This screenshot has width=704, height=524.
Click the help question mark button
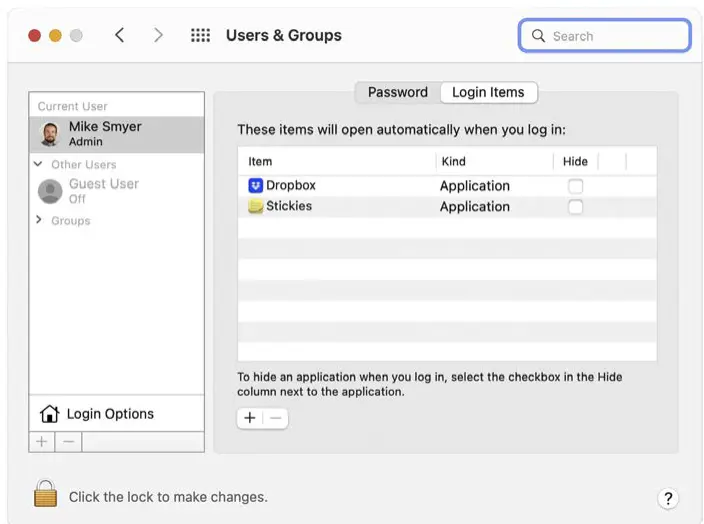[668, 498]
